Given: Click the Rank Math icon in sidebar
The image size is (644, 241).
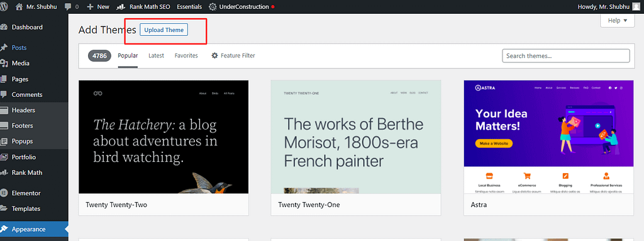Looking at the screenshot, I should pos(4,173).
